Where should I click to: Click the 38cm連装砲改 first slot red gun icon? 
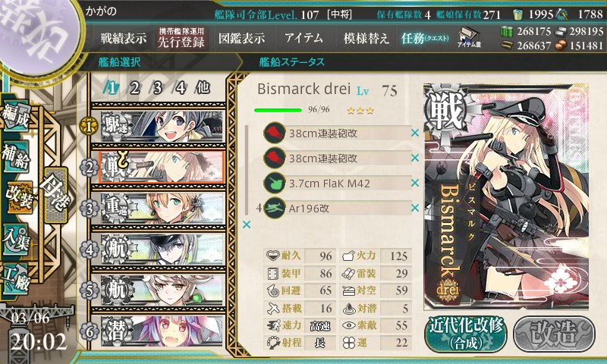275,133
